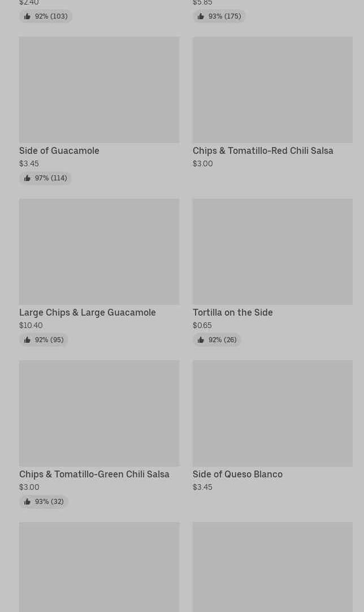Click the Tomatillo-Green Chili Salsa photo
The image size is (364, 612).
99,413
